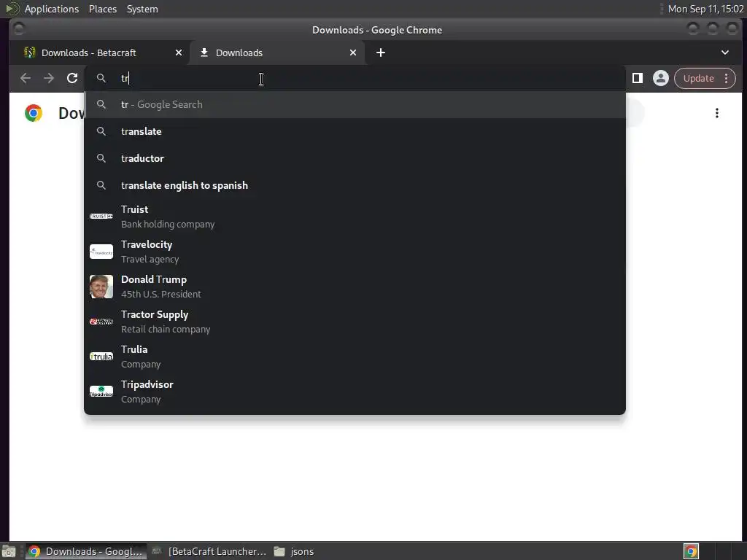Switch to BetaCraft Launcher taskbar window

[x=209, y=551]
